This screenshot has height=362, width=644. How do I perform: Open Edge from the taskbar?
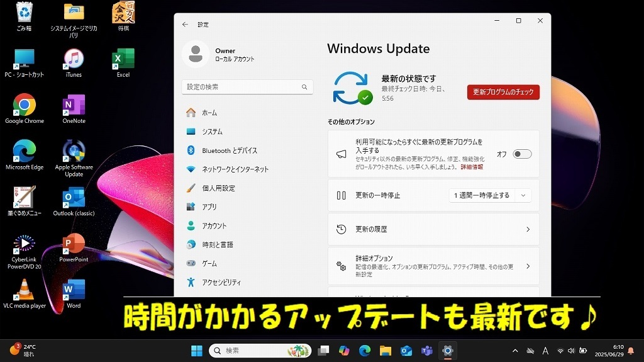click(x=365, y=351)
